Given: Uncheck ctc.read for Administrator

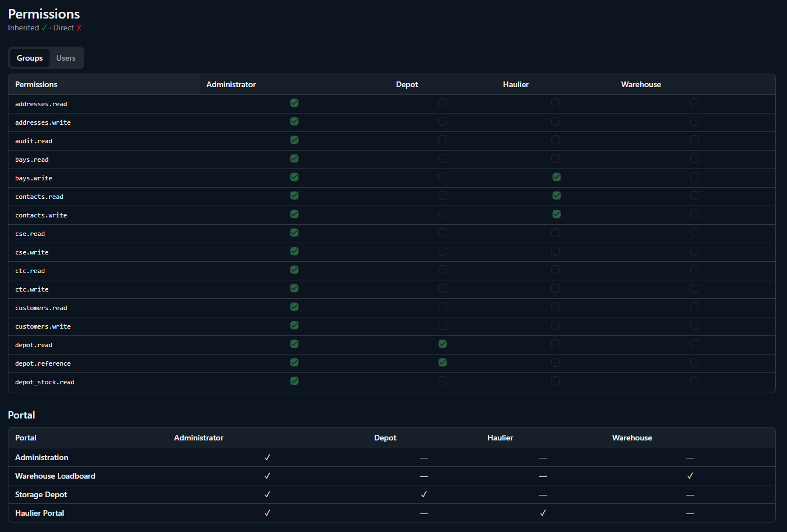Looking at the screenshot, I should pyautogui.click(x=294, y=270).
